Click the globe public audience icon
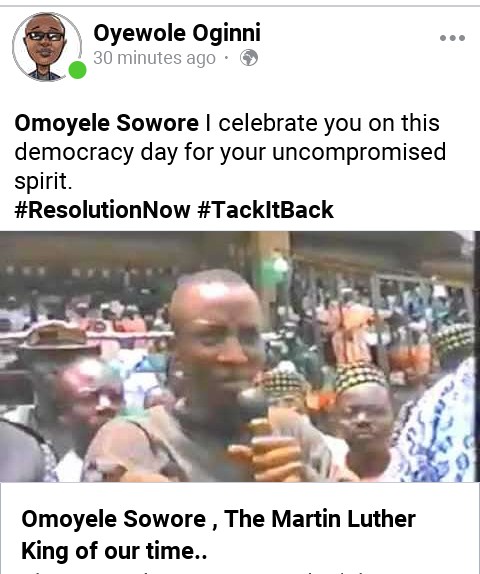The image size is (480, 574). click(x=249, y=58)
